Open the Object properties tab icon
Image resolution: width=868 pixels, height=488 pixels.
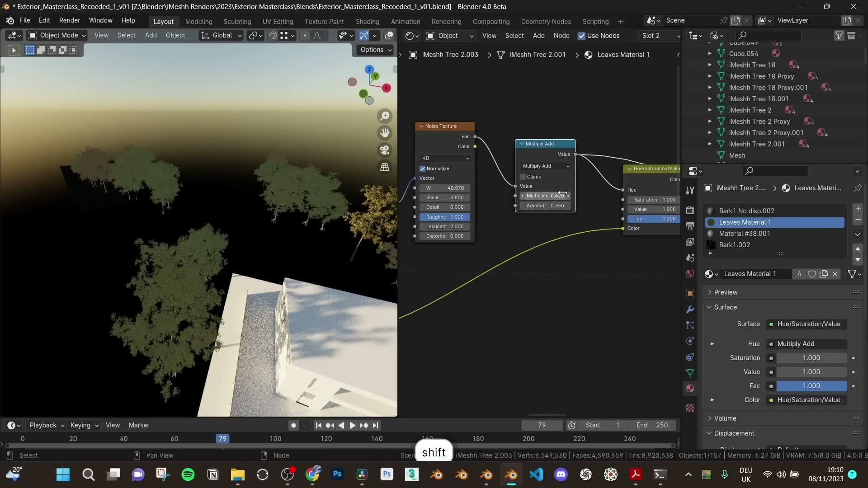coord(690,293)
